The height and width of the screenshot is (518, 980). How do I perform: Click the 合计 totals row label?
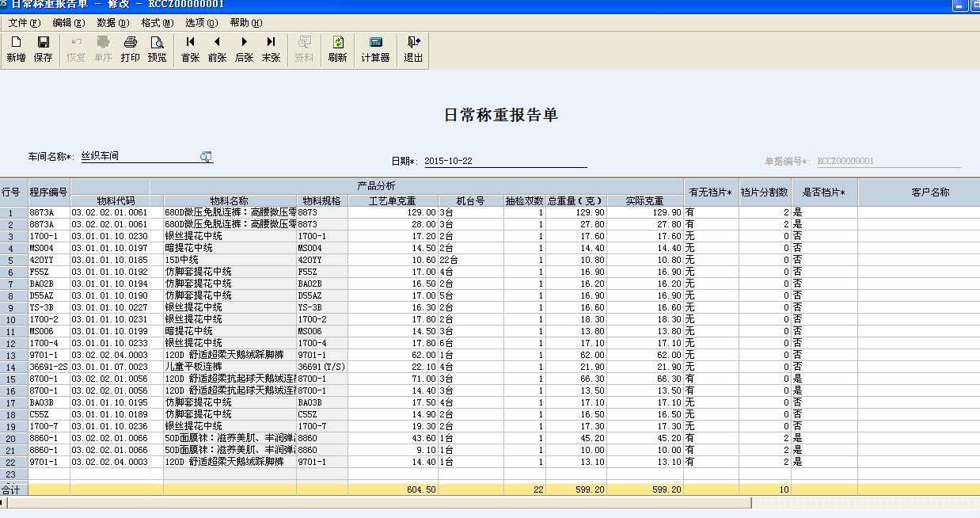point(14,490)
